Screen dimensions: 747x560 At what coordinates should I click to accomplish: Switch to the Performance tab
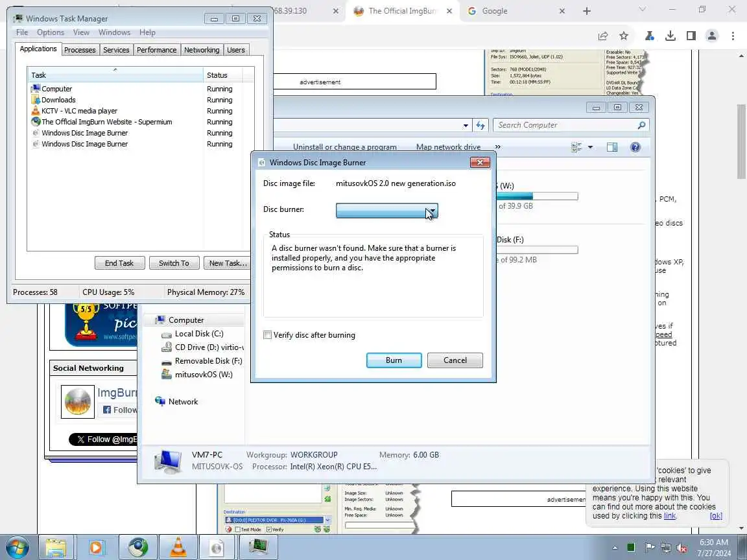[x=156, y=50]
